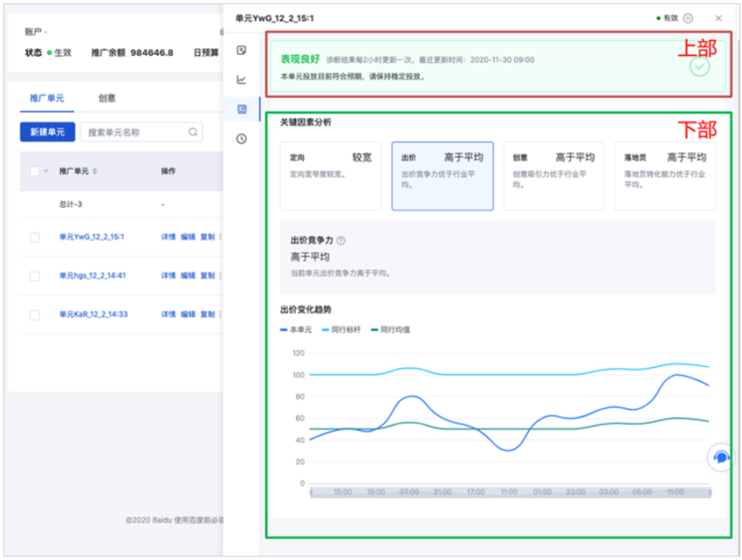Image resolution: width=742 pixels, height=560 pixels.
Task: Open the 有效 status dropdown at top right
Action: (x=670, y=16)
